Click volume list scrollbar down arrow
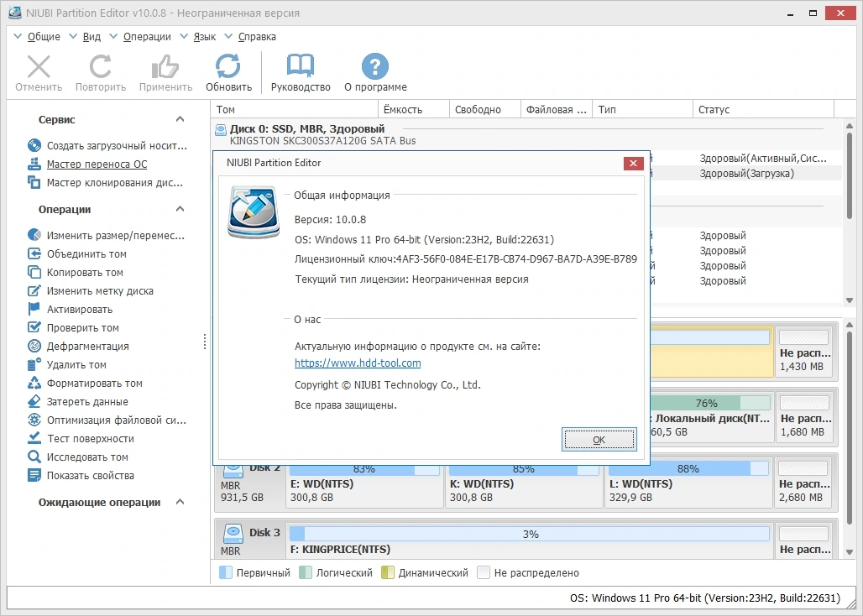This screenshot has width=863, height=616. (850, 300)
